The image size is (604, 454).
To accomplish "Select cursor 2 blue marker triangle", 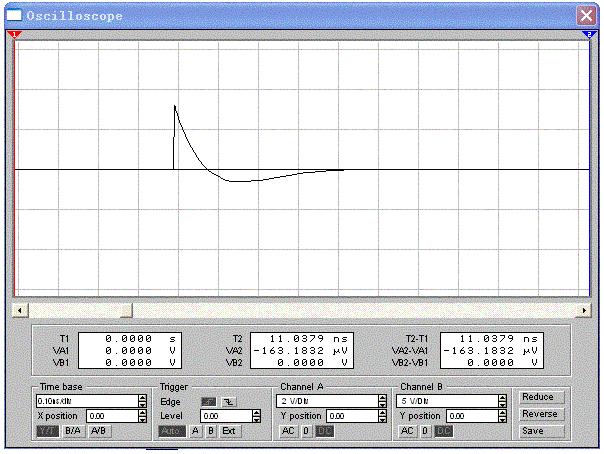I will tap(589, 35).
